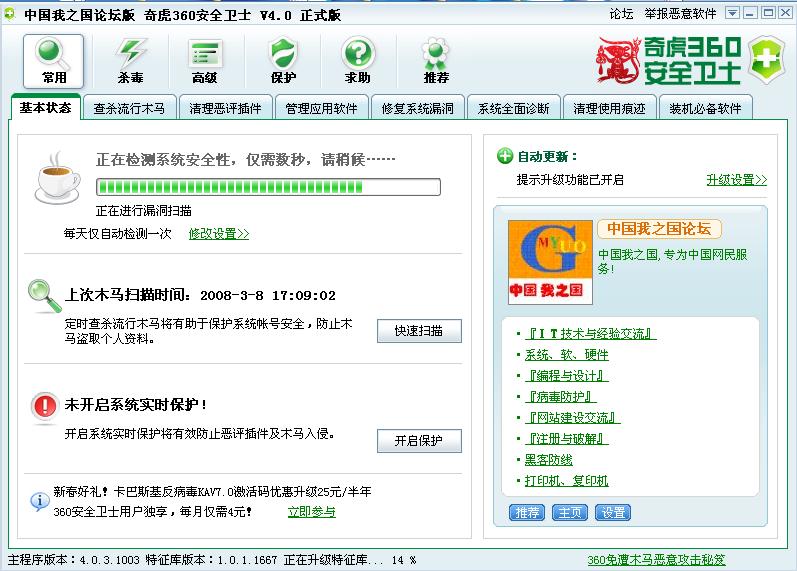Click the trojan scan magnifier icon
The width and height of the screenshot is (797, 571).
point(45,296)
